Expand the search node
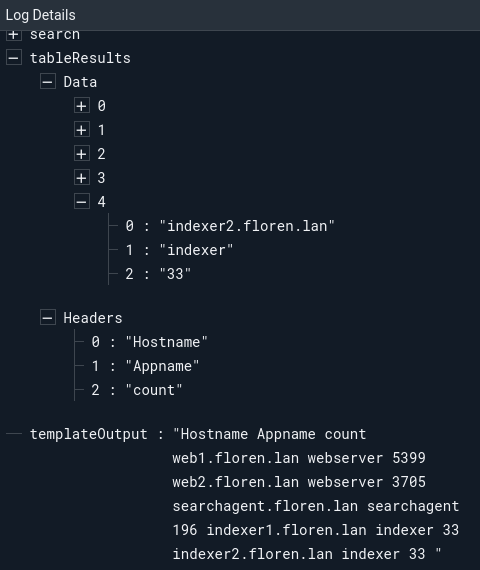This screenshot has width=480, height=570. tap(14, 35)
